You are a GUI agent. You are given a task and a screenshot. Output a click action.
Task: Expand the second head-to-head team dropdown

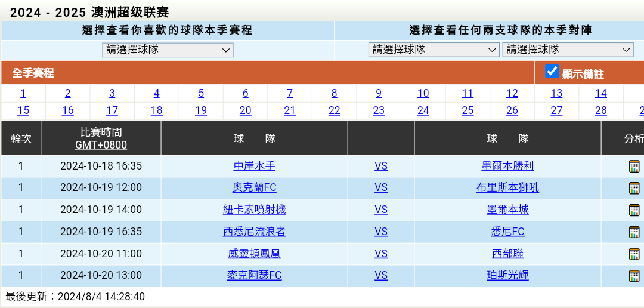point(568,50)
